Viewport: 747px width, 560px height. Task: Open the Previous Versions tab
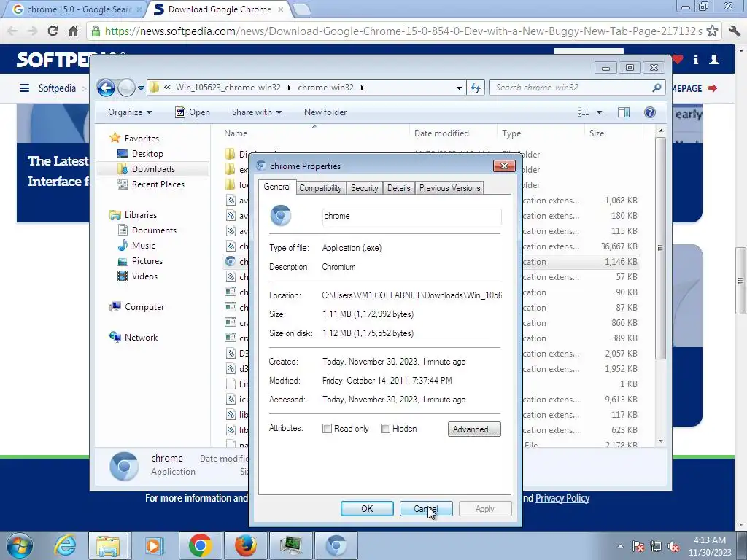coord(449,188)
